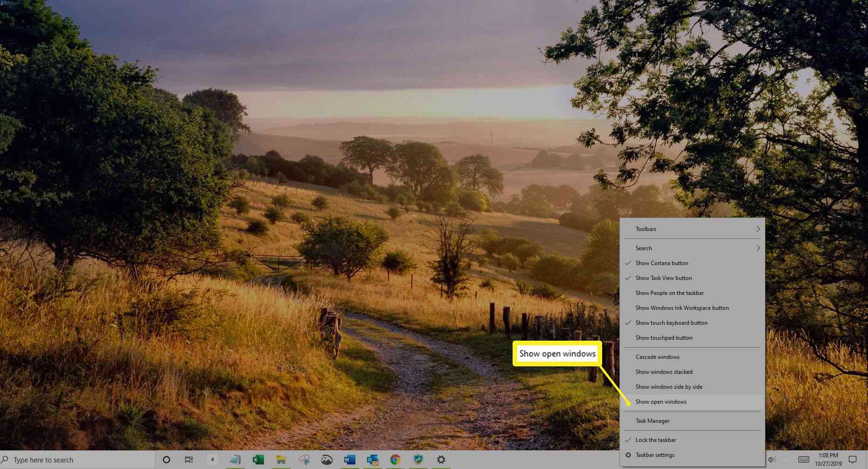Click the Type here to search box

[x=77, y=460]
